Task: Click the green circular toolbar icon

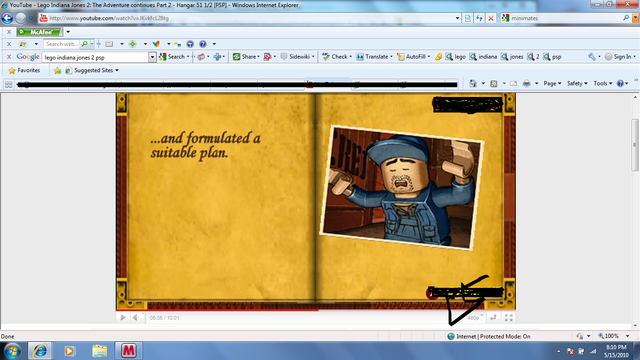Action: point(133,44)
